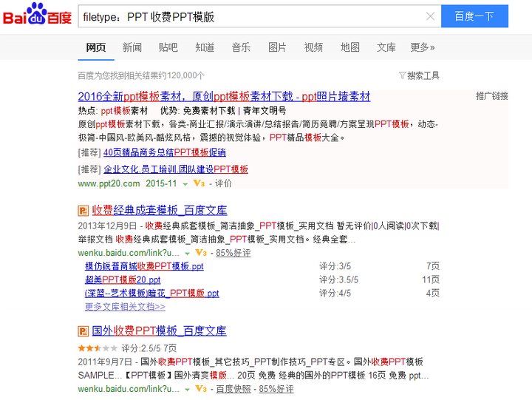Click the filter funnel icon beside 搜索工具
Viewport: 532px width, 400px height.
coord(403,75)
